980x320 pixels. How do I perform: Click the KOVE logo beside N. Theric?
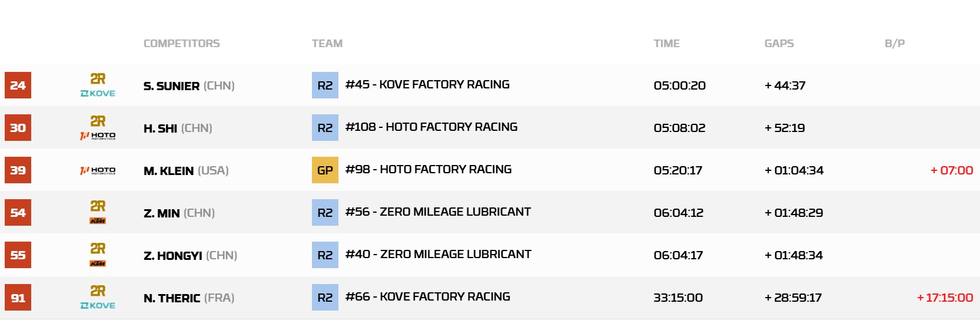98,305
